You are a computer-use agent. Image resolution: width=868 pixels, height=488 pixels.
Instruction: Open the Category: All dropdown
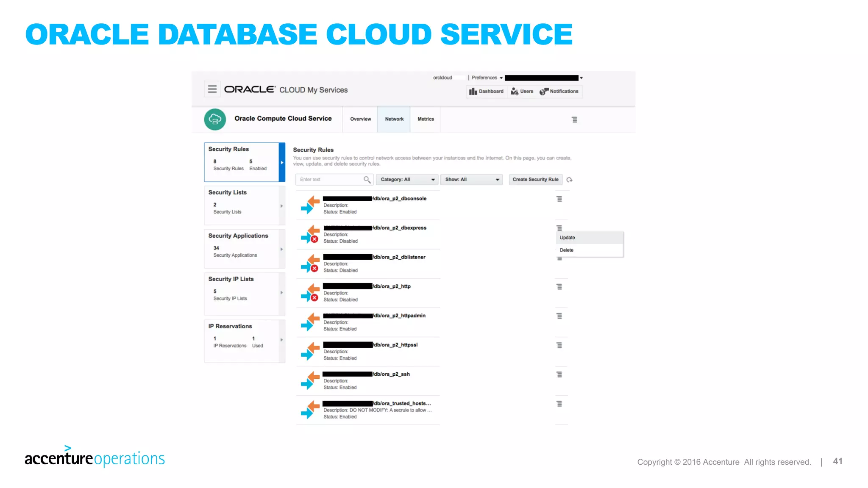pyautogui.click(x=407, y=180)
